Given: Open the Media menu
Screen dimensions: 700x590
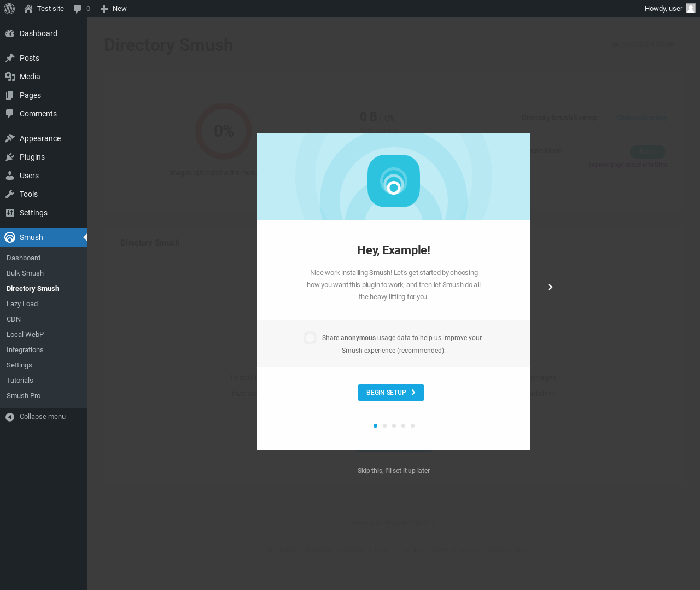Looking at the screenshot, I should 44,77.
